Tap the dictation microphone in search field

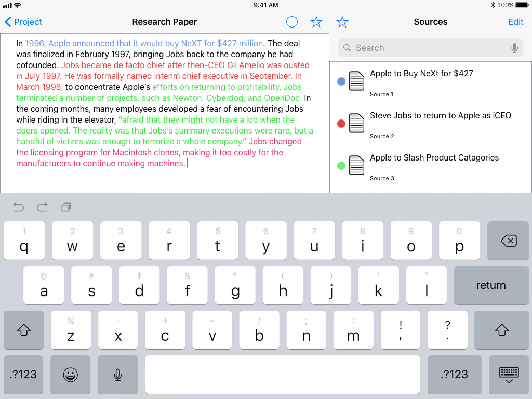tap(514, 48)
